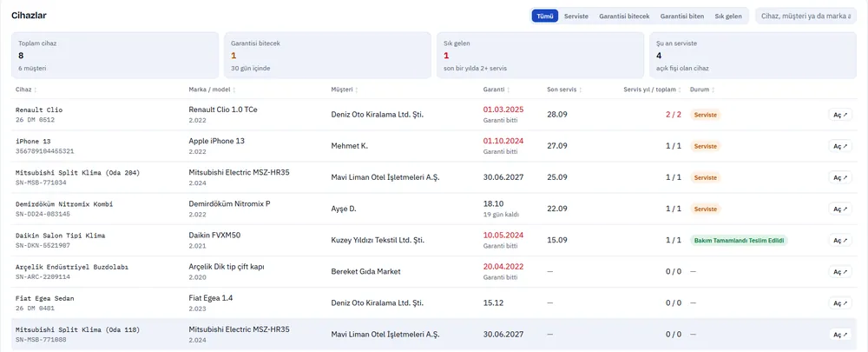Image resolution: width=868 pixels, height=352 pixels.
Task: Click warranty date 10.05.2024
Action: [503, 235]
